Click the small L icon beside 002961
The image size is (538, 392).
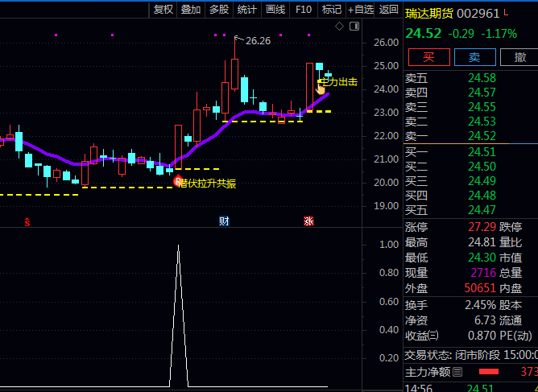[x=506, y=13]
